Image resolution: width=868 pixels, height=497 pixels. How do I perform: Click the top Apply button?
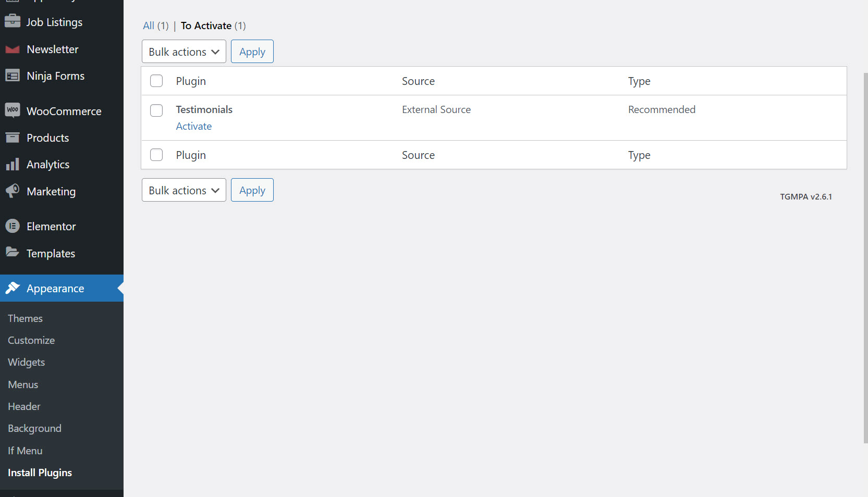[x=252, y=52]
